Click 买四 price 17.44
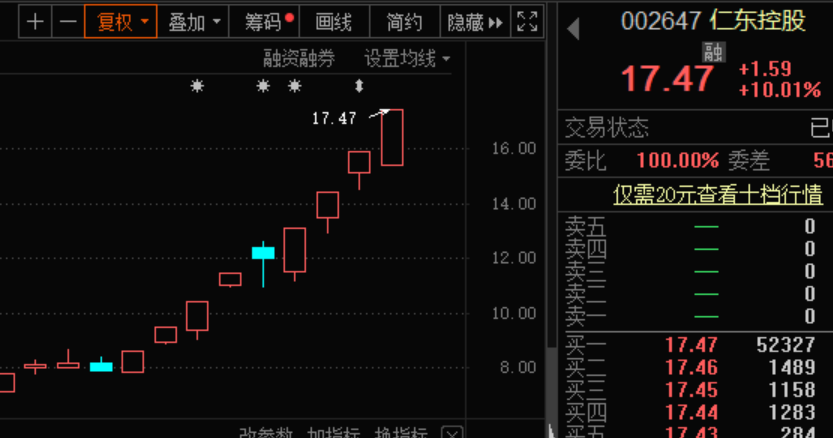Viewport: 833px width, 438px height. (691, 412)
